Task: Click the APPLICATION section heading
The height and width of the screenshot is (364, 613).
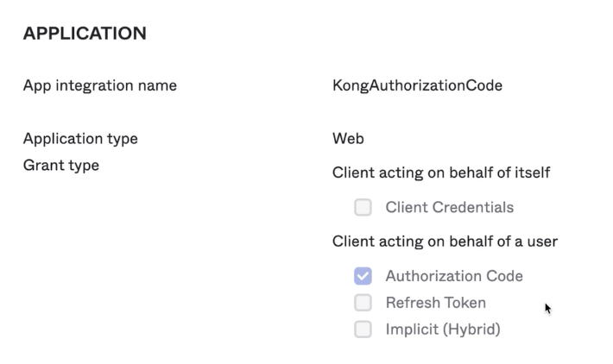Action: click(85, 34)
